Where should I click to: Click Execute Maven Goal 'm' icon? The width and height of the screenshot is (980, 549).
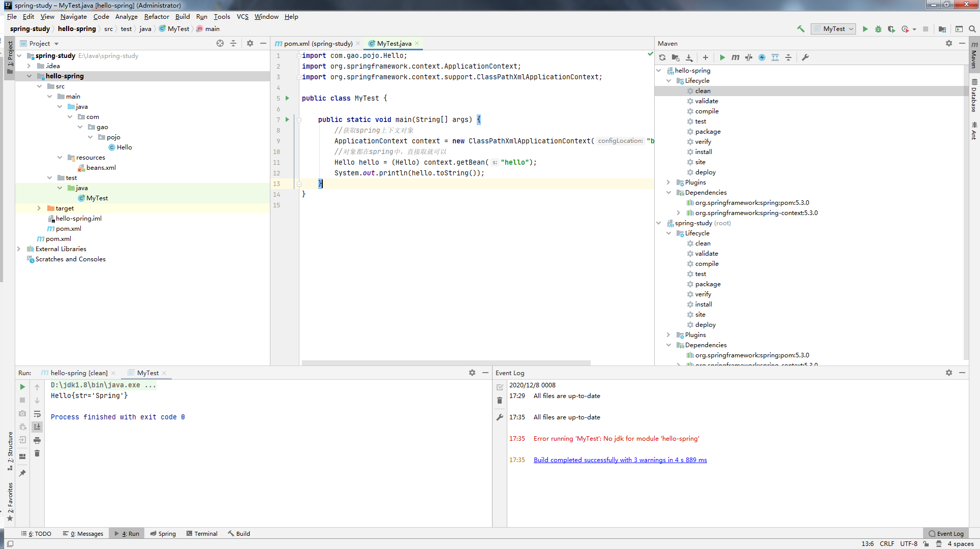point(736,57)
